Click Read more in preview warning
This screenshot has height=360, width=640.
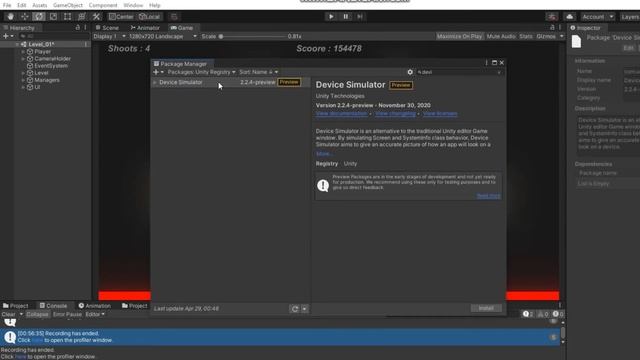[489, 196]
